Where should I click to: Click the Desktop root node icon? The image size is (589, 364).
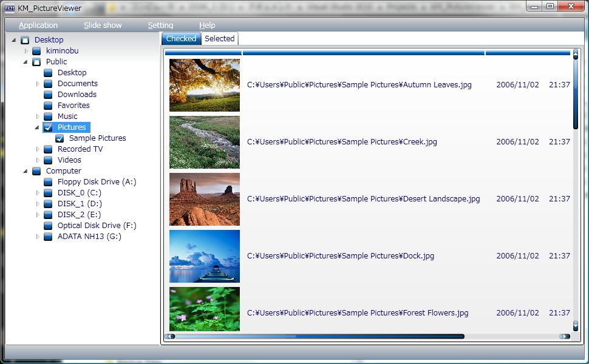[25, 40]
